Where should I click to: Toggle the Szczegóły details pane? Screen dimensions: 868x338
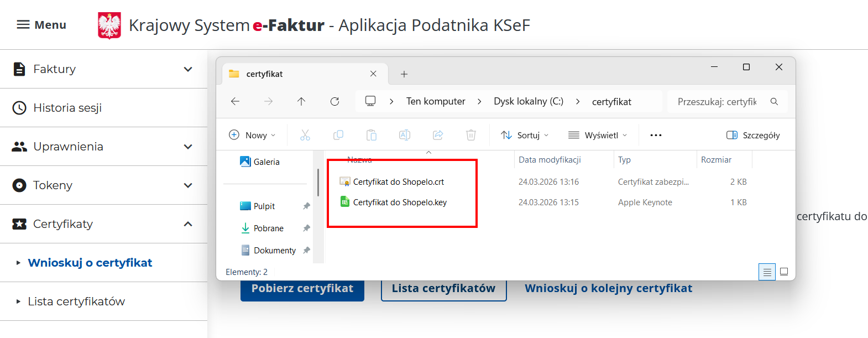click(x=753, y=135)
